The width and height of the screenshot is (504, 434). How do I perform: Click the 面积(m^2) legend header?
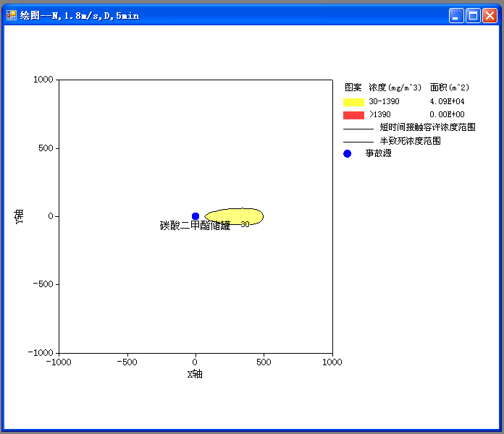tap(450, 88)
